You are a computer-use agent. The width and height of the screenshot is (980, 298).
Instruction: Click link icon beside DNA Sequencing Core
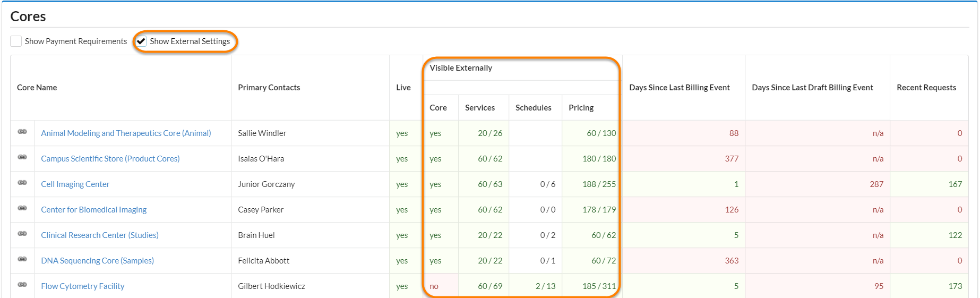click(x=22, y=259)
